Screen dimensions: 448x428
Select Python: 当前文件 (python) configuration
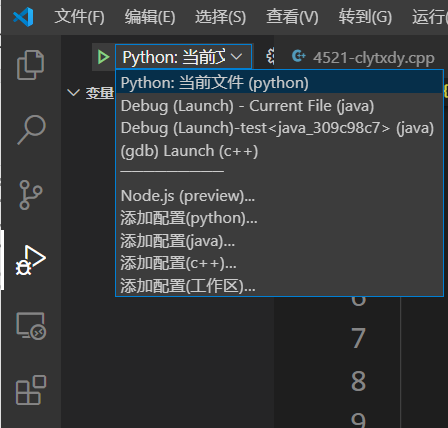point(279,83)
